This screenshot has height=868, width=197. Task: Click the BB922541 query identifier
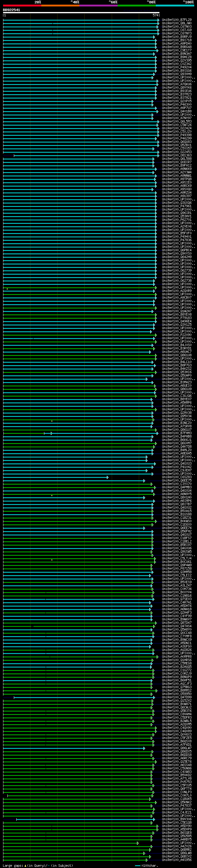11,10
